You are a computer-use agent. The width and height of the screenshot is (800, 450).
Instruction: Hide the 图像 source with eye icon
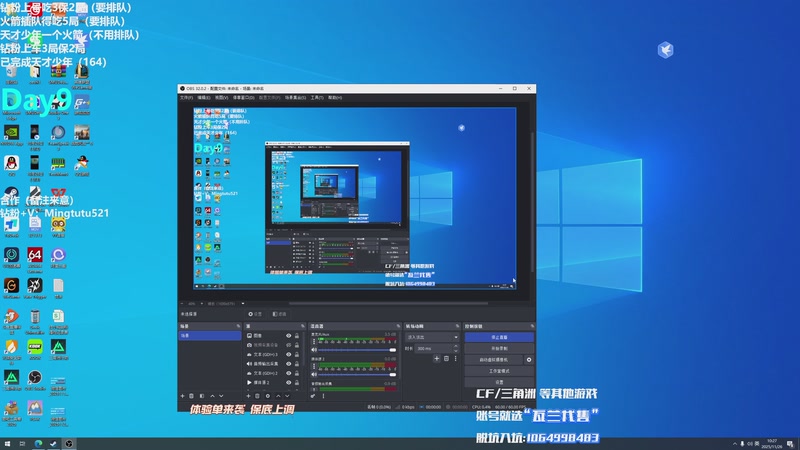coord(289,336)
